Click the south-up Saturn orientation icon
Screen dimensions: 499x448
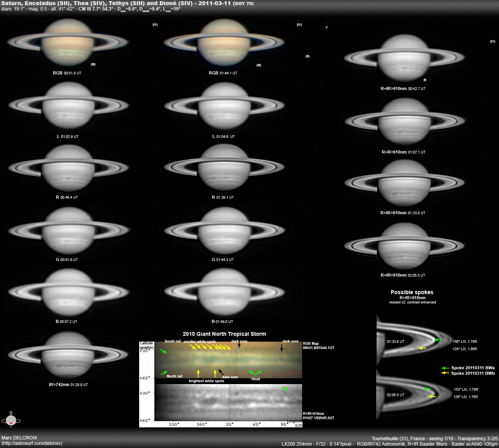11,420
